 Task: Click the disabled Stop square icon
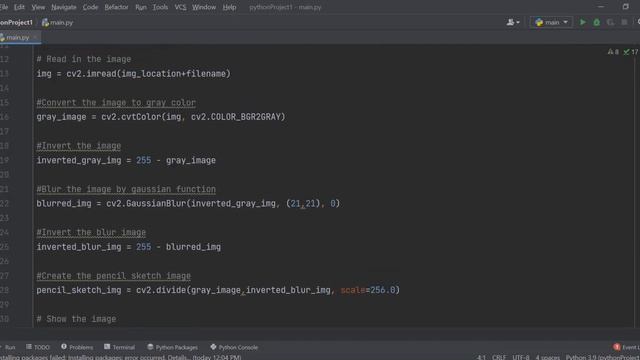point(624,22)
